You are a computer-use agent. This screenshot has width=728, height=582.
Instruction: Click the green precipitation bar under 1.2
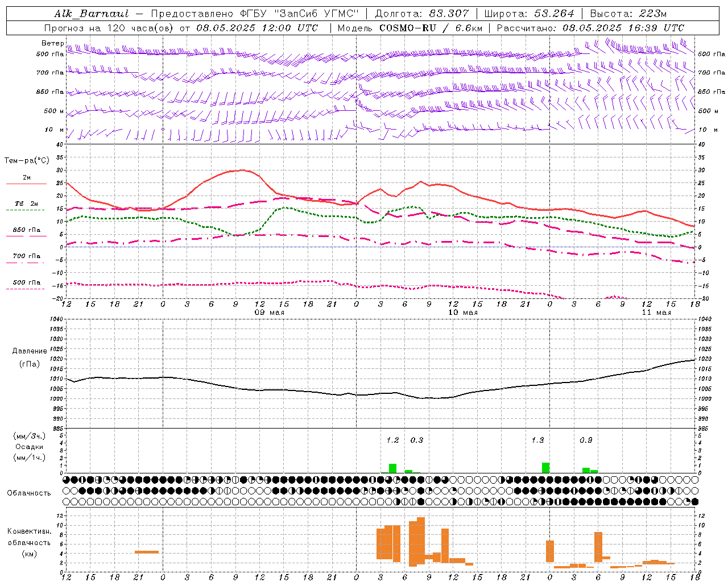(x=392, y=468)
